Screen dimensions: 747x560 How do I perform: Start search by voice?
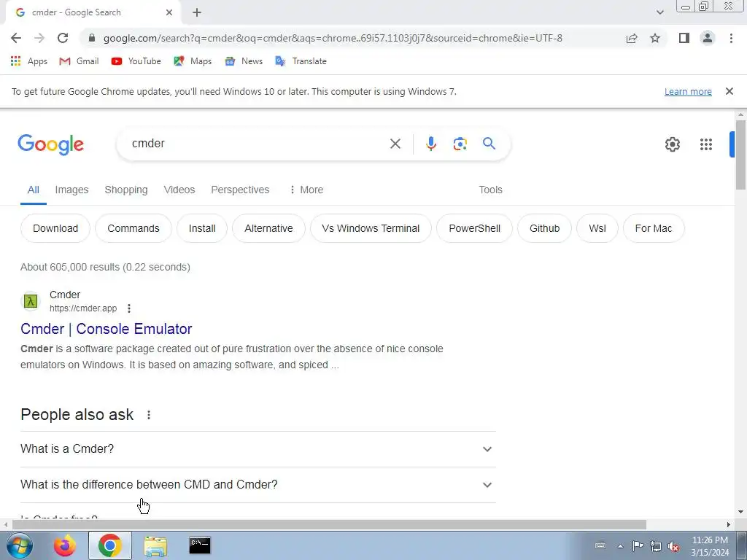(430, 144)
